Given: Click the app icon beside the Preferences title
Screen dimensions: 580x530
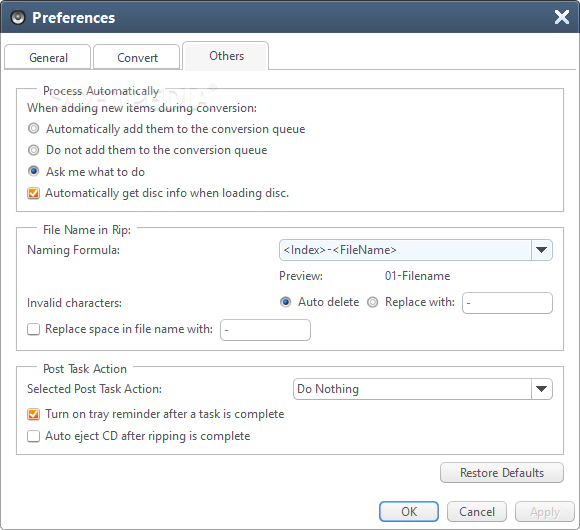Looking at the screenshot, I should pos(18,17).
